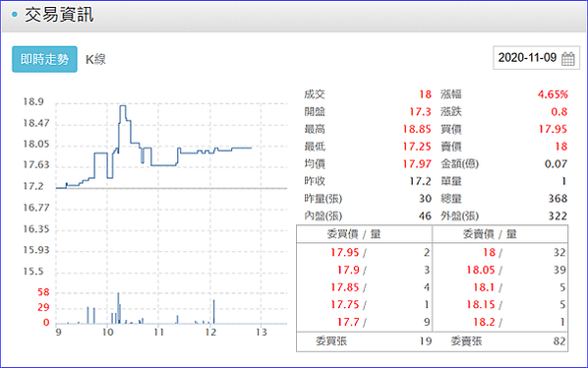Click the bid price 17.9 row
Image resolution: width=588 pixels, height=368 pixels.
(364, 270)
